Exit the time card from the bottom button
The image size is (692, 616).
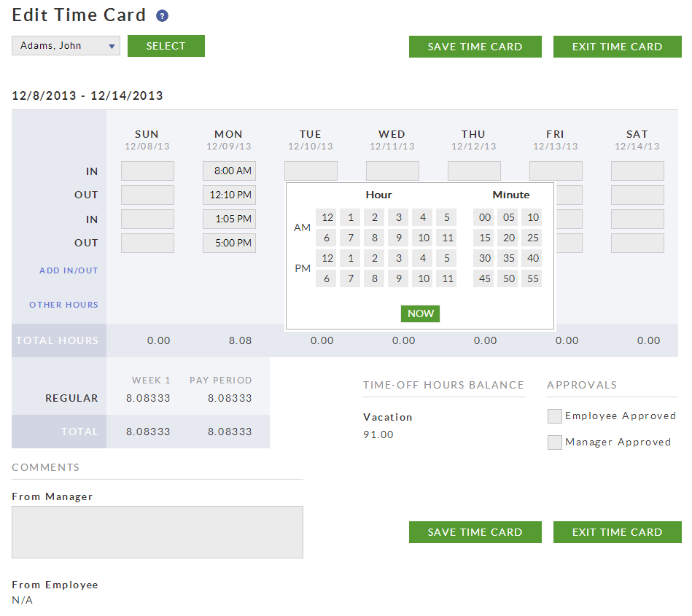click(616, 531)
